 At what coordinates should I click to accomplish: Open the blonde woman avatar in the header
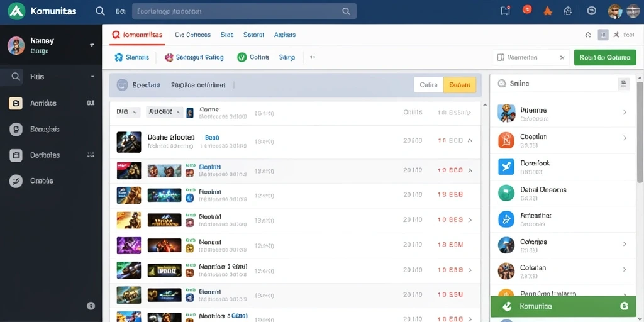615,11
